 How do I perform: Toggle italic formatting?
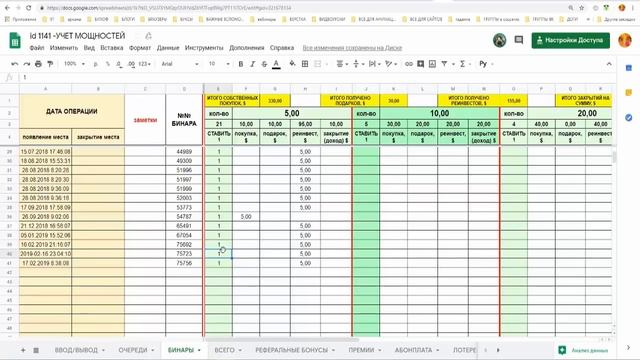pyautogui.click(x=253, y=64)
